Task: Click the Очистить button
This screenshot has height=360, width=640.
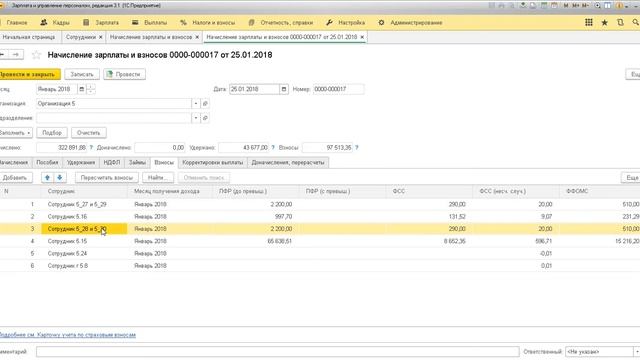Action: point(89,133)
